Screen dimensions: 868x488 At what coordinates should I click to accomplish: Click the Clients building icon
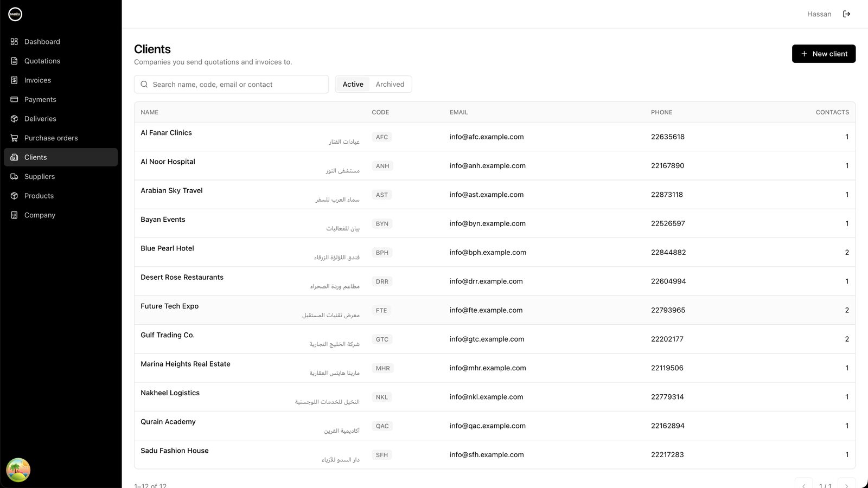point(14,157)
